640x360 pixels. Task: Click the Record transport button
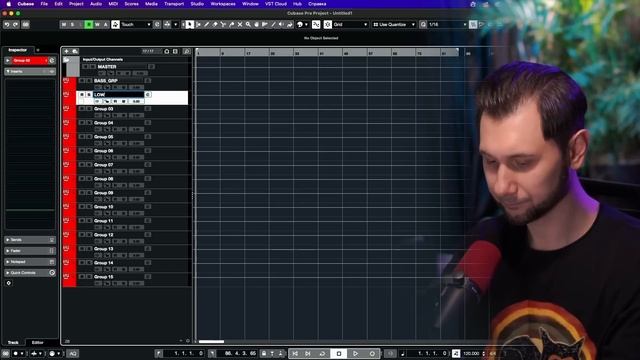(x=372, y=353)
